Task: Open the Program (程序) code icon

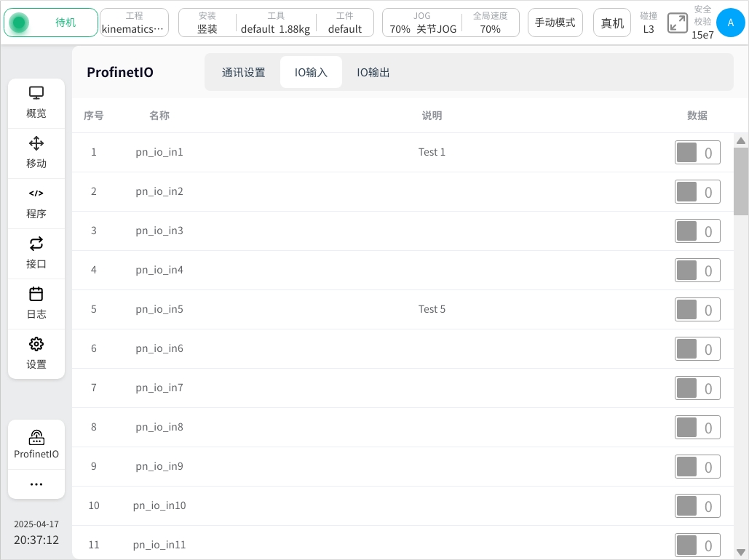Action: (36, 203)
